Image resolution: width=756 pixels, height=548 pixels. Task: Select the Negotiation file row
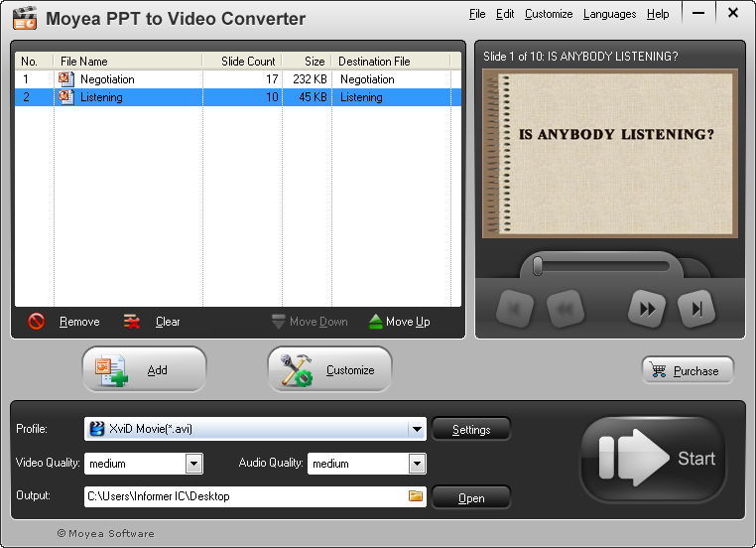point(238,79)
